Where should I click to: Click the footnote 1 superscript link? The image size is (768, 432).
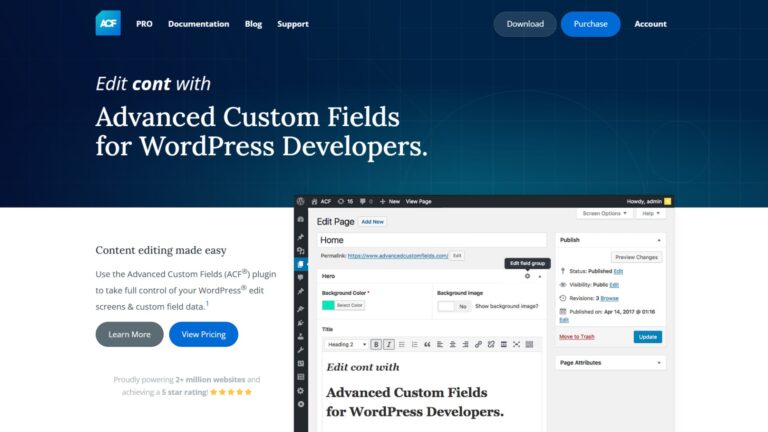207,303
